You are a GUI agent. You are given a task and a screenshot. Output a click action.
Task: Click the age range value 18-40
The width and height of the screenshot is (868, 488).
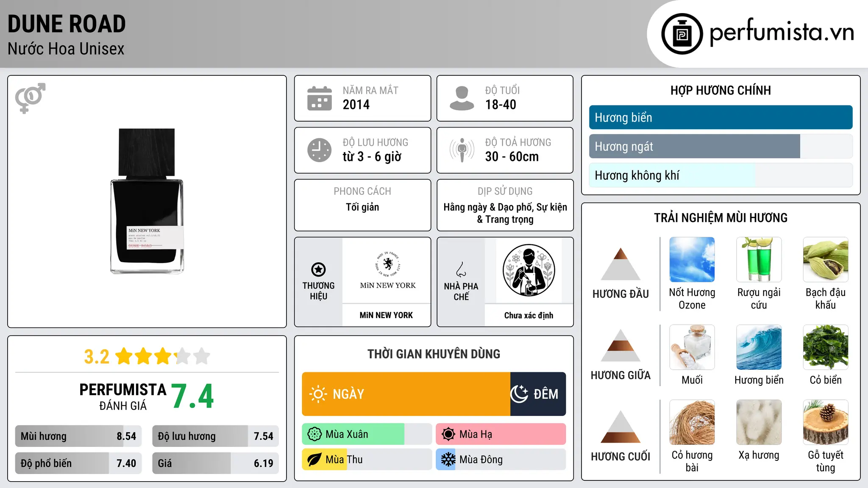(501, 105)
